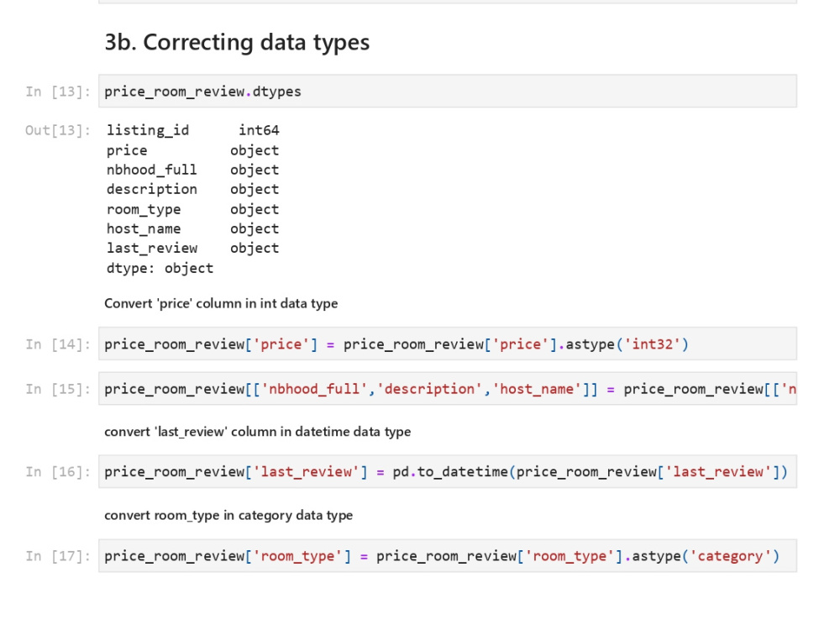The height and width of the screenshot is (630, 840).
Task: Click the 'nbhood_full' output row
Action: coord(193,170)
